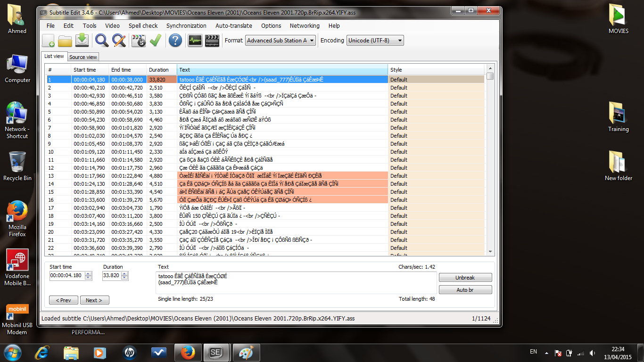Select the Ahmed user folder desktop icon

(x=17, y=19)
